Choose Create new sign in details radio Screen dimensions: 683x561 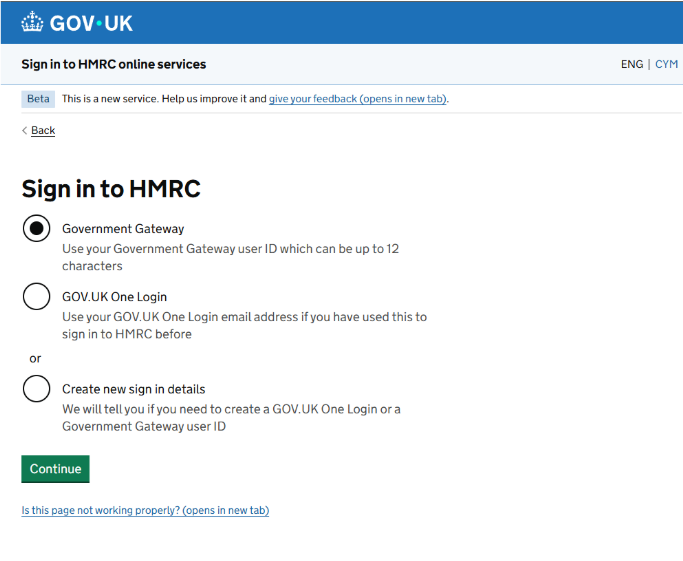coord(37,389)
